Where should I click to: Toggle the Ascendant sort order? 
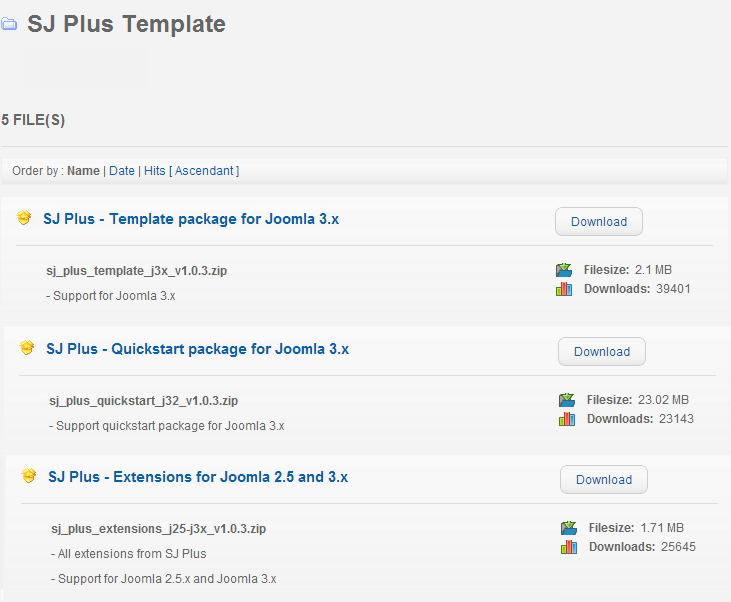(x=204, y=171)
